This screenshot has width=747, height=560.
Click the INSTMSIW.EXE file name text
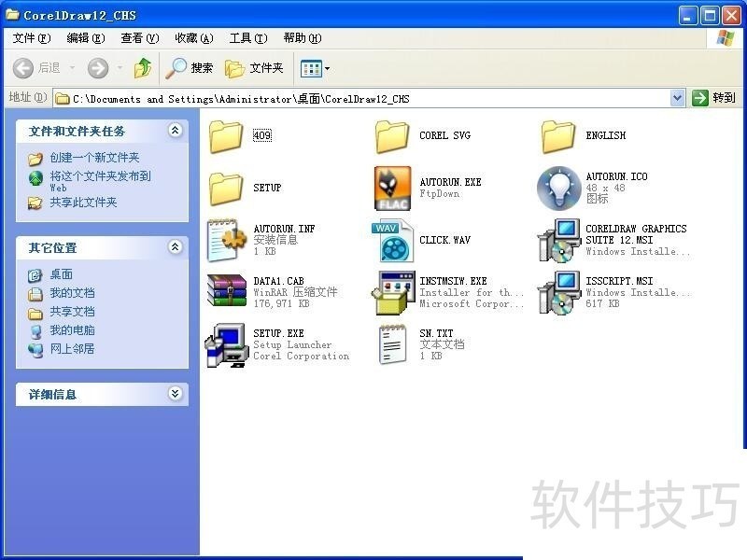[x=453, y=281]
